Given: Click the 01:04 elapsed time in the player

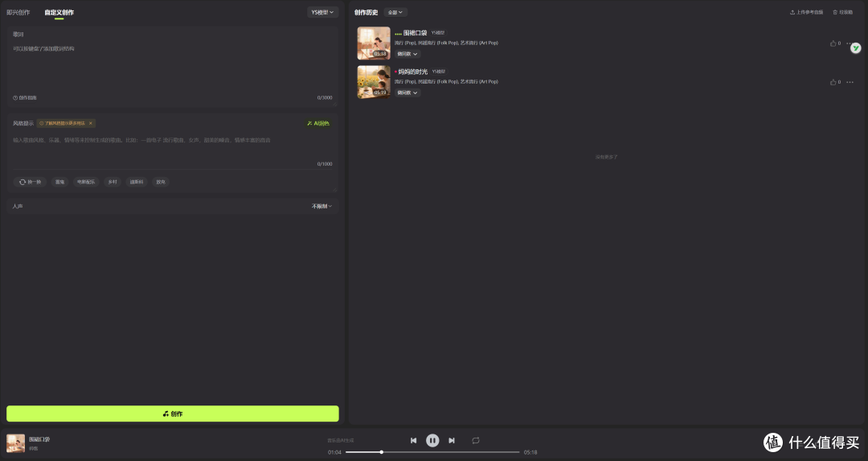Looking at the screenshot, I should tap(334, 452).
